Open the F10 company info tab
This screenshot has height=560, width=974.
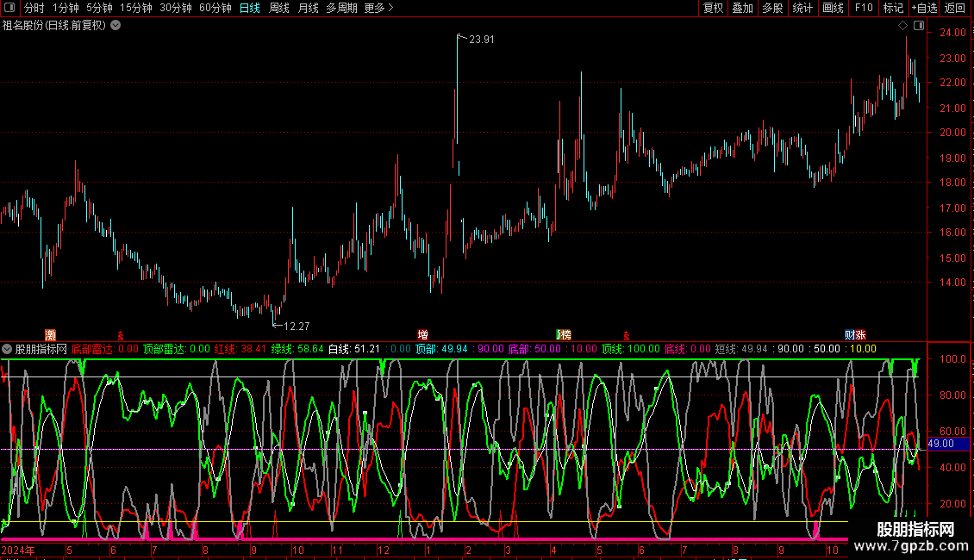click(x=863, y=8)
